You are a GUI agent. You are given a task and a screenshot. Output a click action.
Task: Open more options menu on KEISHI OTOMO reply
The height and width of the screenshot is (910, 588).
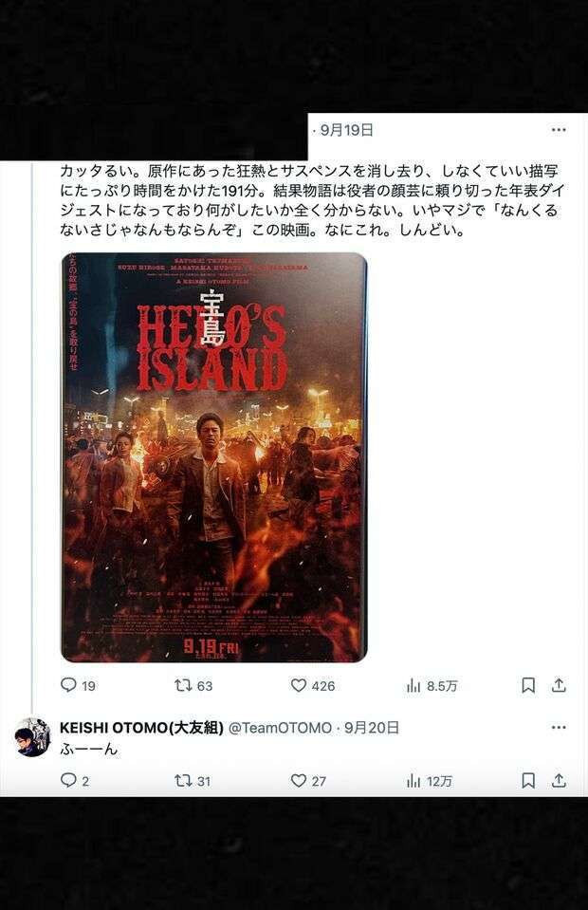tap(559, 727)
